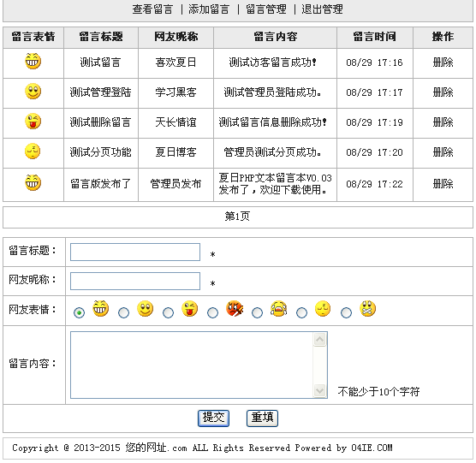Click the sleepy emoji in the picker

323,309
